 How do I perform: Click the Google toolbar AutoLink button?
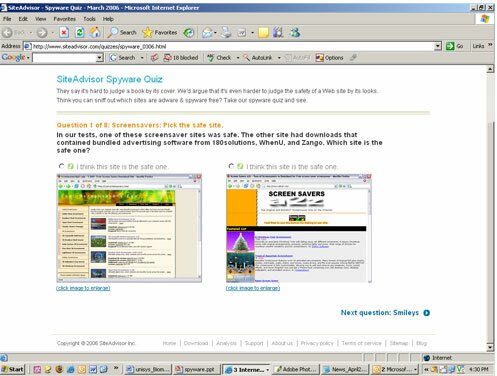(x=257, y=58)
